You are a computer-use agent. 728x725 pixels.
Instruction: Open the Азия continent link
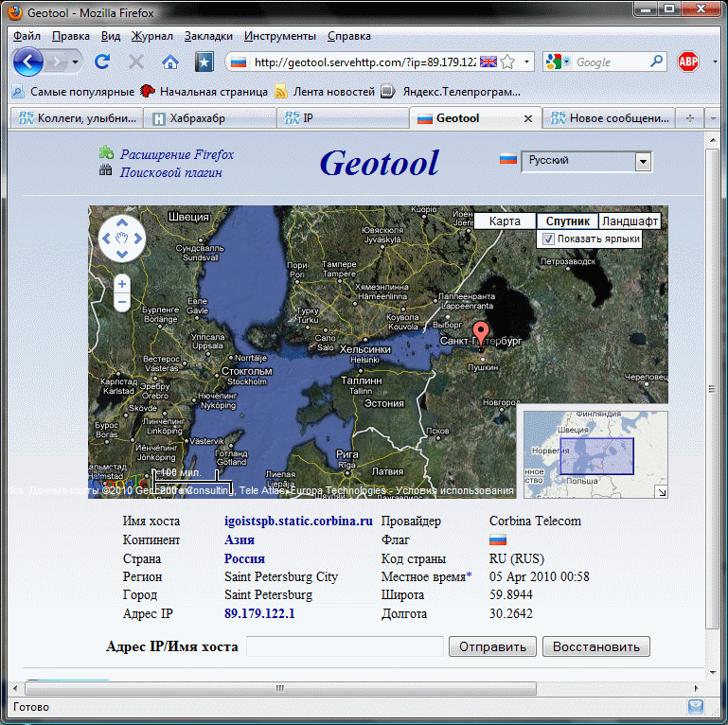click(x=240, y=539)
